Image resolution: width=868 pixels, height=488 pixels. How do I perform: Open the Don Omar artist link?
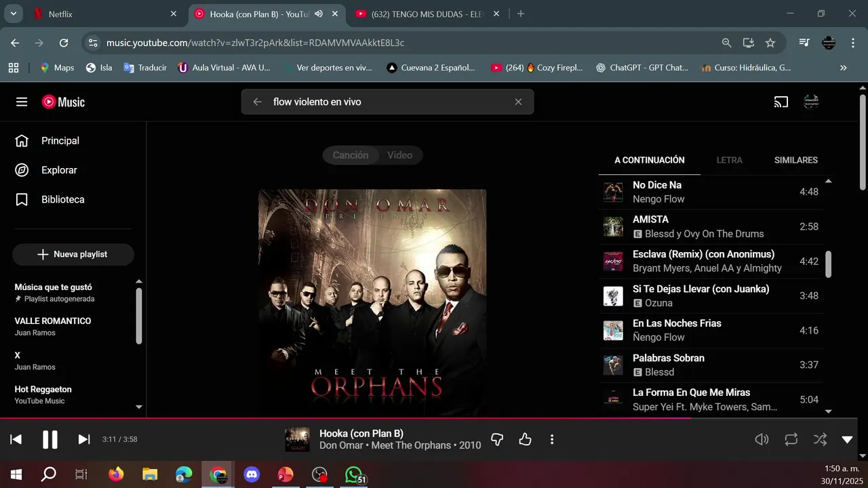point(341,445)
